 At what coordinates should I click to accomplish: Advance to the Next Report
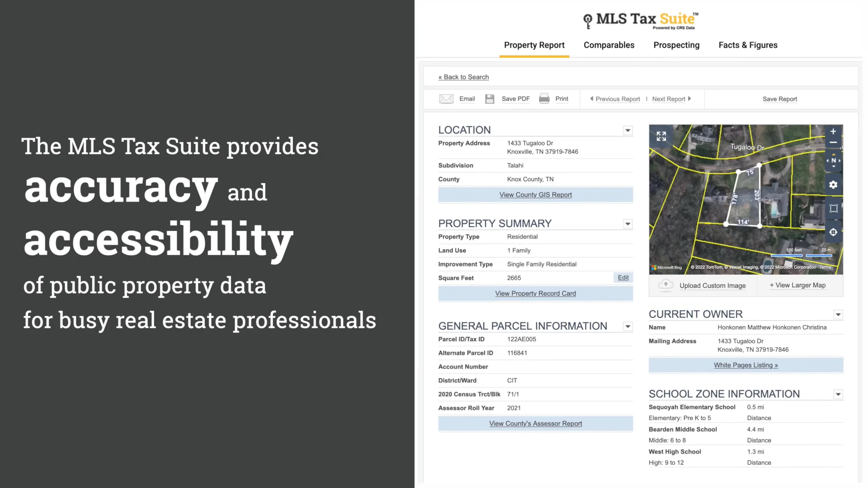[669, 99]
